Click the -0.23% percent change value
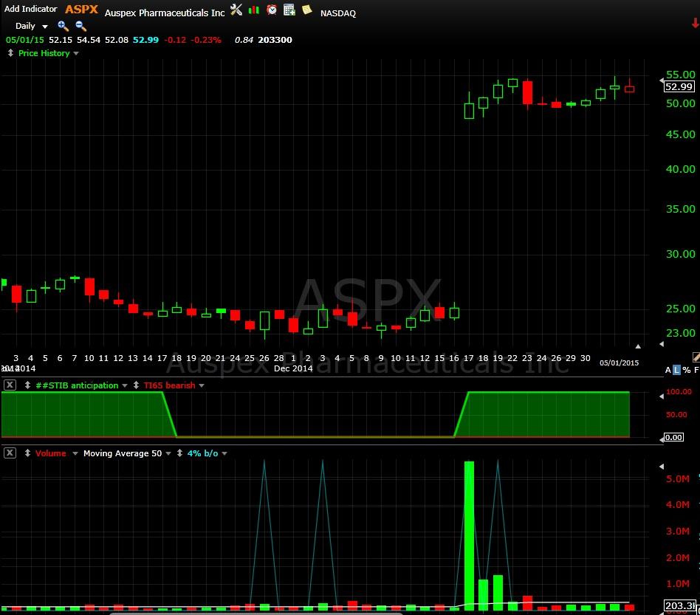Image resolution: width=700 pixels, height=615 pixels. pyautogui.click(x=206, y=40)
